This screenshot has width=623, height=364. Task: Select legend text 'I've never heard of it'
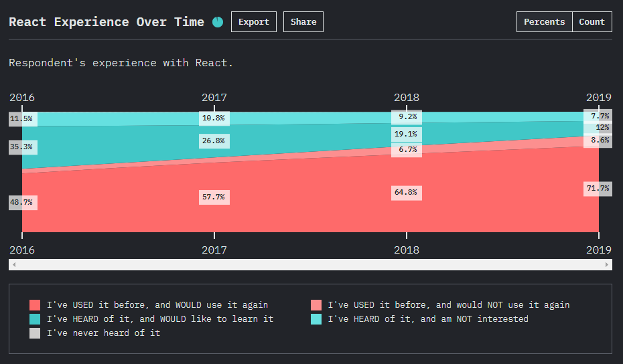pos(103,333)
